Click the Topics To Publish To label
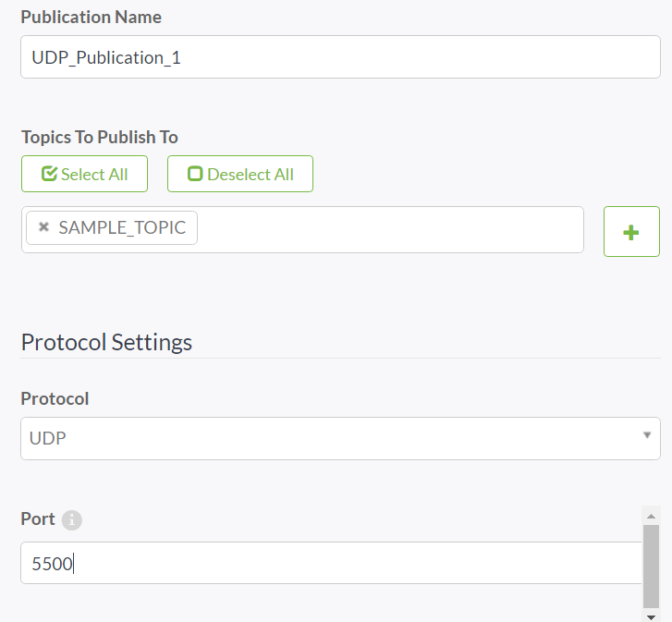 click(100, 137)
